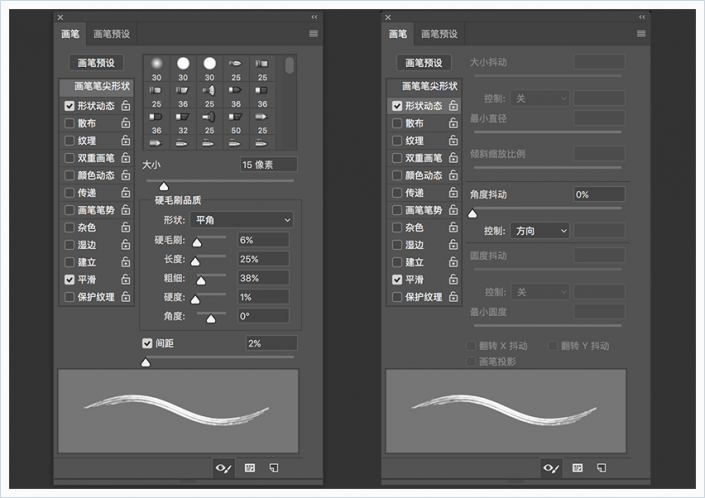Create new brush icon in left panel
This screenshot has height=498, width=705.
(273, 468)
